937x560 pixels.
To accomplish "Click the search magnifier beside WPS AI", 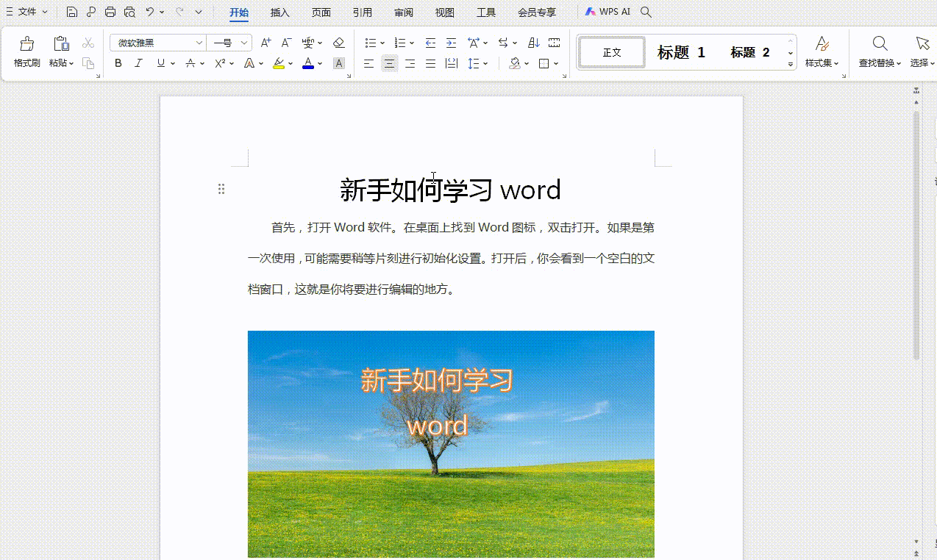I will click(x=646, y=12).
